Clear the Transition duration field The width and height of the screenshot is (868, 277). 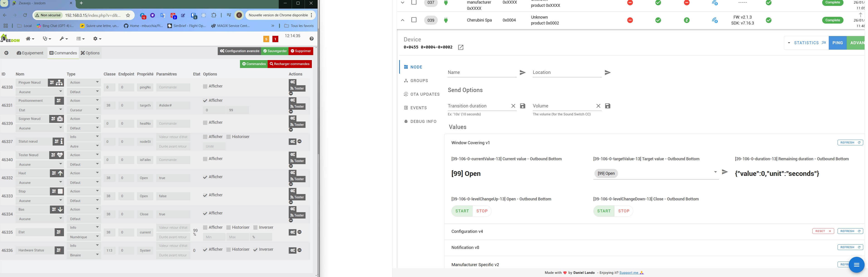513,106
